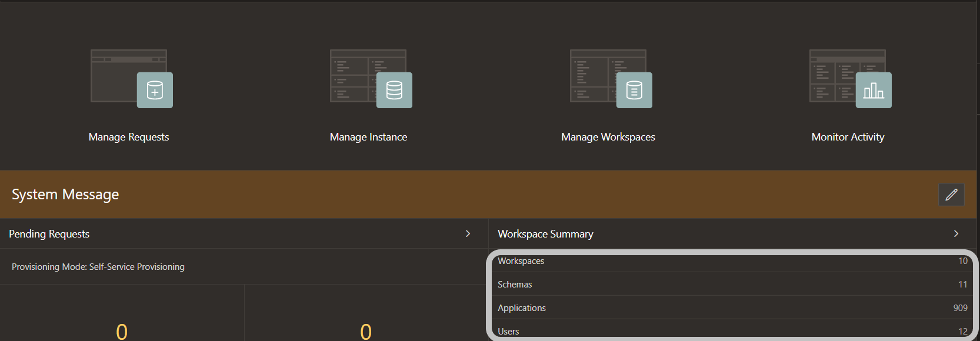Click the Manage Workspaces label

click(608, 137)
